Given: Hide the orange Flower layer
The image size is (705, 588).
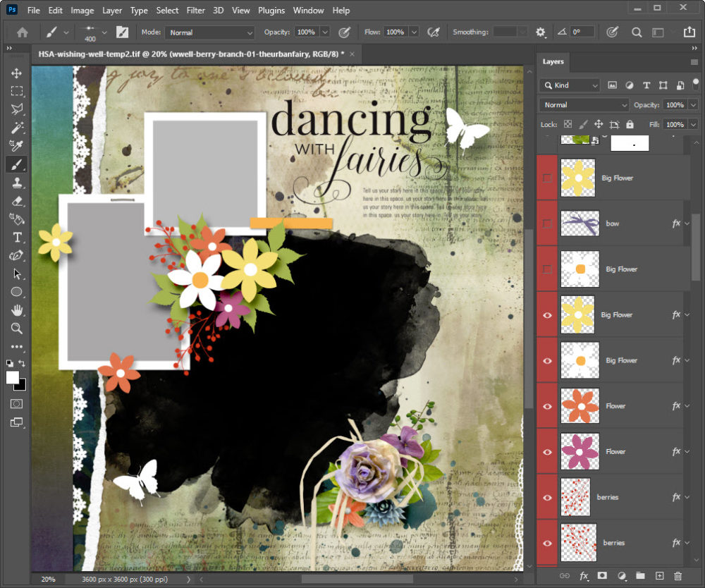Looking at the screenshot, I should click(547, 406).
